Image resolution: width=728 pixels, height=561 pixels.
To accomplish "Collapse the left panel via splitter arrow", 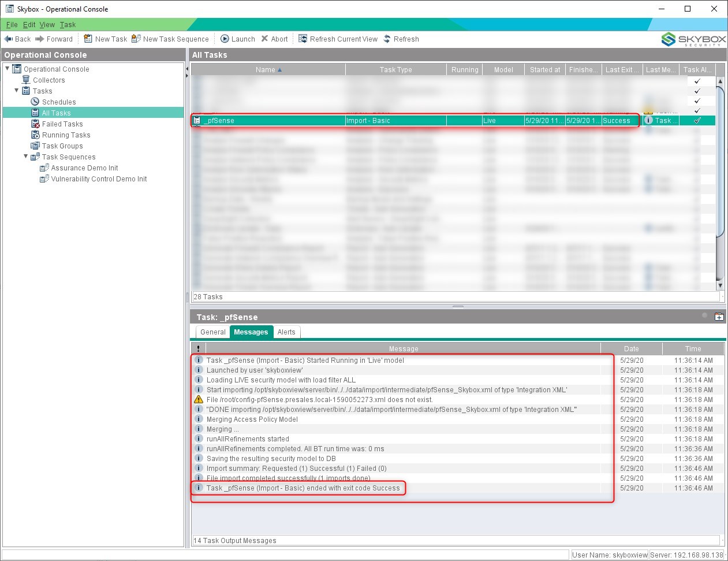I will pyautogui.click(x=186, y=69).
